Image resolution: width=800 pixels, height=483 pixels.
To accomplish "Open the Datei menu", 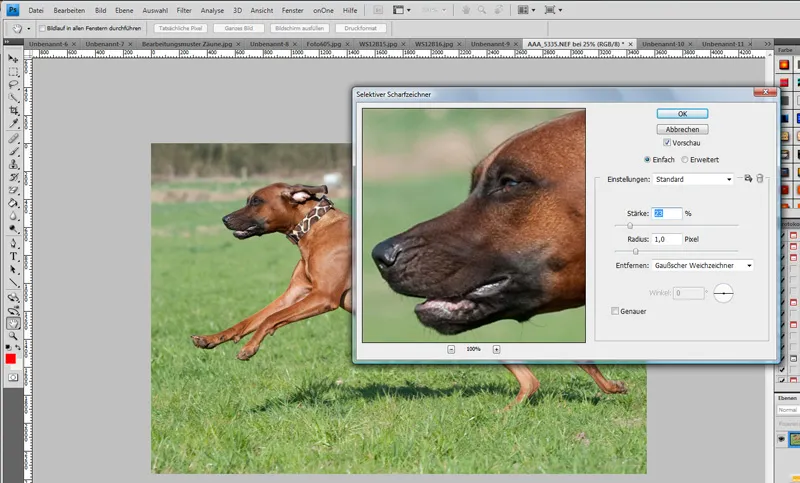I will tap(36, 10).
